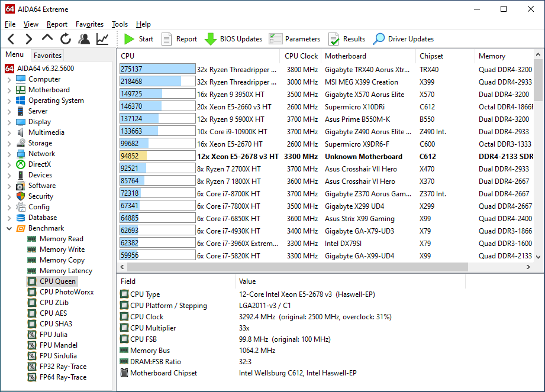Expand the Display tree node
Viewport: 545px width, 392px height.
pyautogui.click(x=9, y=122)
